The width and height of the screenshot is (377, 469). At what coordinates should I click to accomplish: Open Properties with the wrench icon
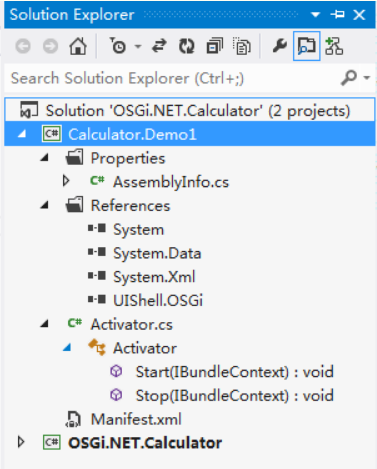coord(279,46)
